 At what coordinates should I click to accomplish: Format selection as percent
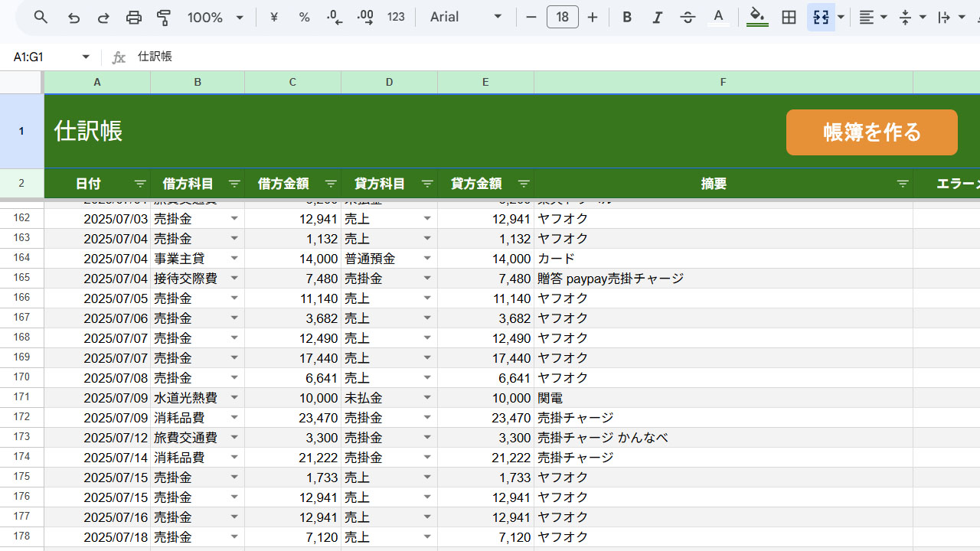(x=304, y=17)
